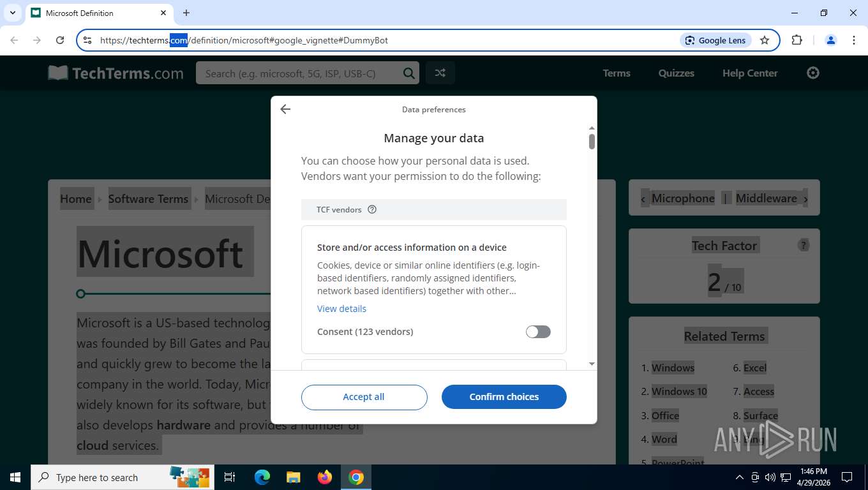This screenshot has width=868, height=490.
Task: Open related term Surface
Action: pos(761,416)
